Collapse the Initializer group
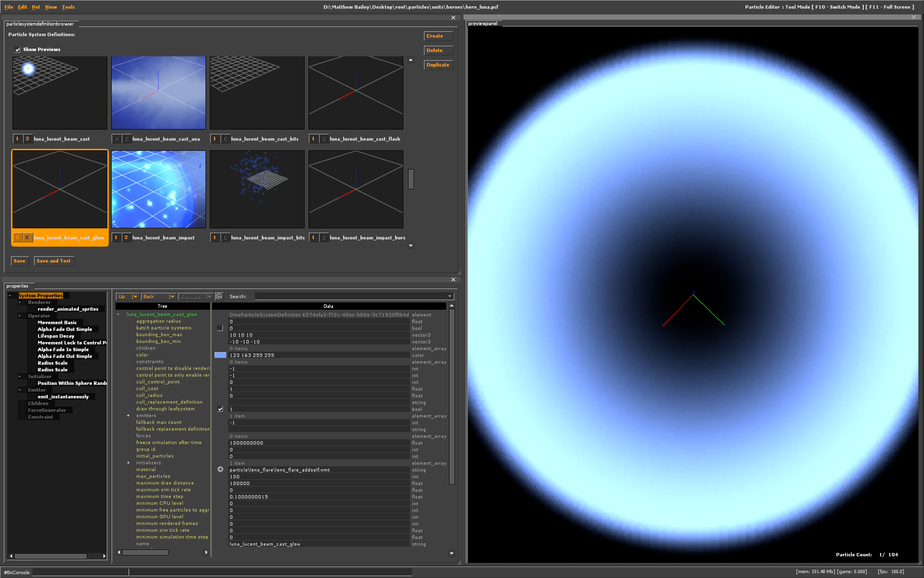This screenshot has width=924, height=578. coord(19,377)
